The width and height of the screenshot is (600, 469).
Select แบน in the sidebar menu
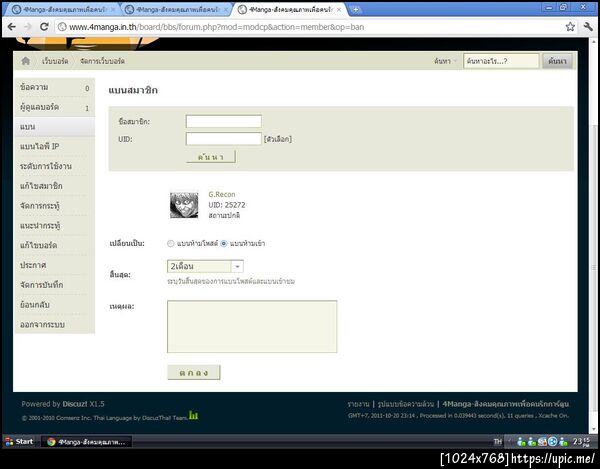click(54, 127)
